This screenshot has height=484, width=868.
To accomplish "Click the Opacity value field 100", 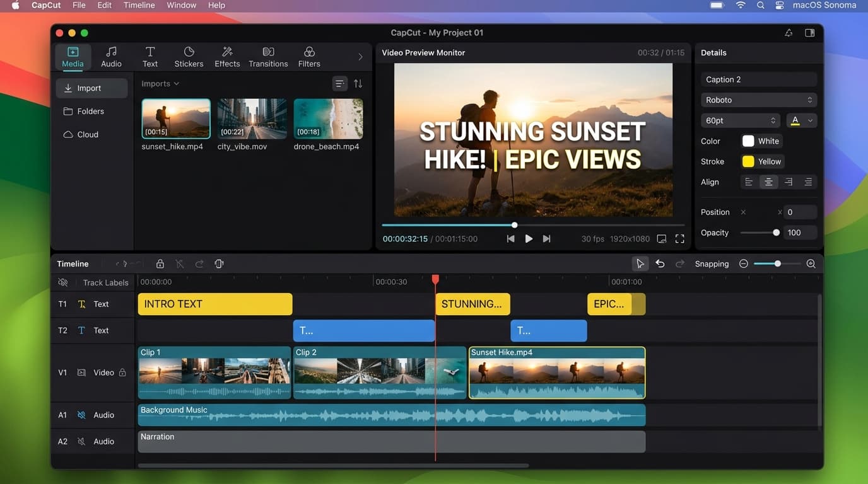I will (x=800, y=233).
